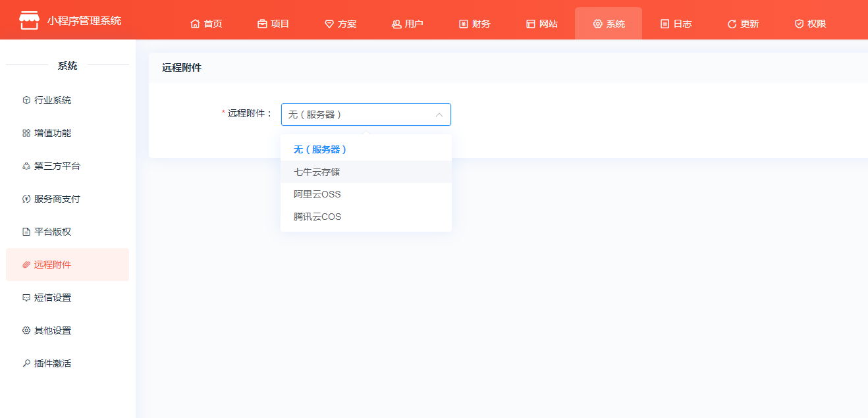Open the 网站 top menu
The width and height of the screenshot is (868, 418).
(x=542, y=24)
